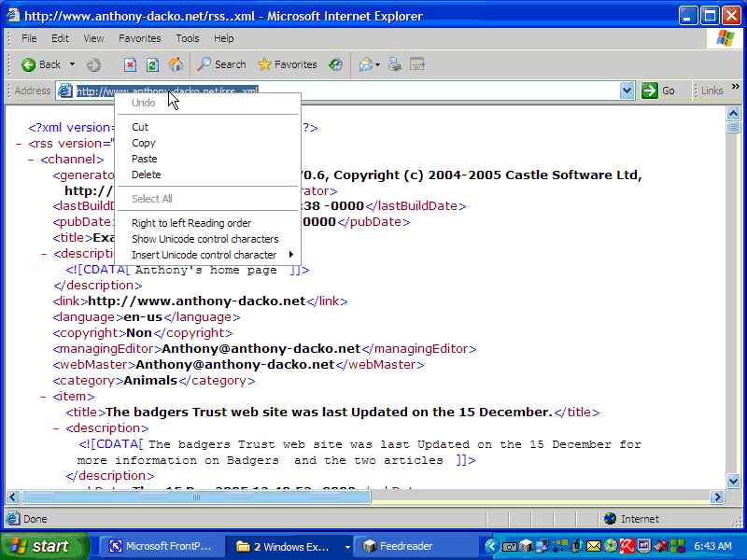Click the Print toolbar icon
The width and height of the screenshot is (747, 560).
395,64
